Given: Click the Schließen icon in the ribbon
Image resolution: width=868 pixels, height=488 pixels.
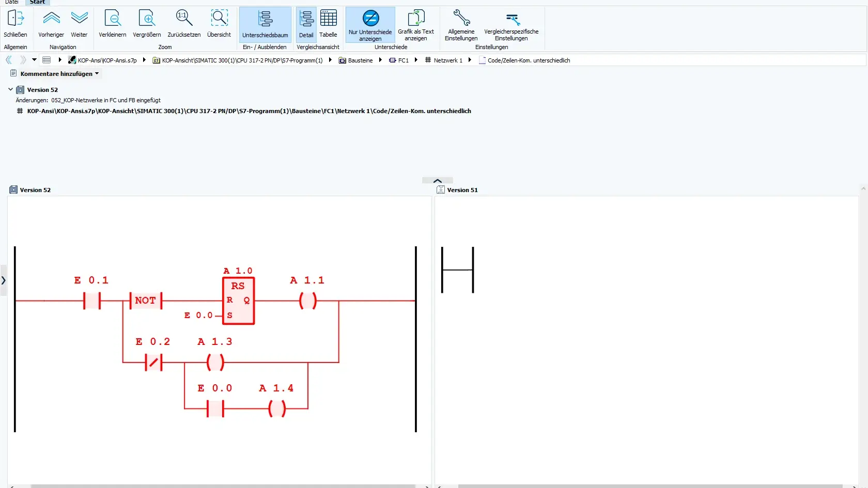Looking at the screenshot, I should pos(16,24).
